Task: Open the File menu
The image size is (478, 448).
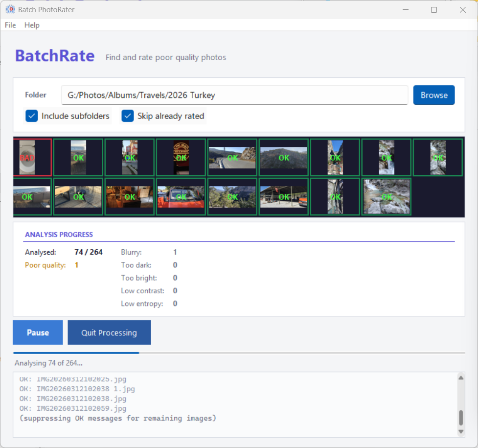Action: [x=10, y=25]
